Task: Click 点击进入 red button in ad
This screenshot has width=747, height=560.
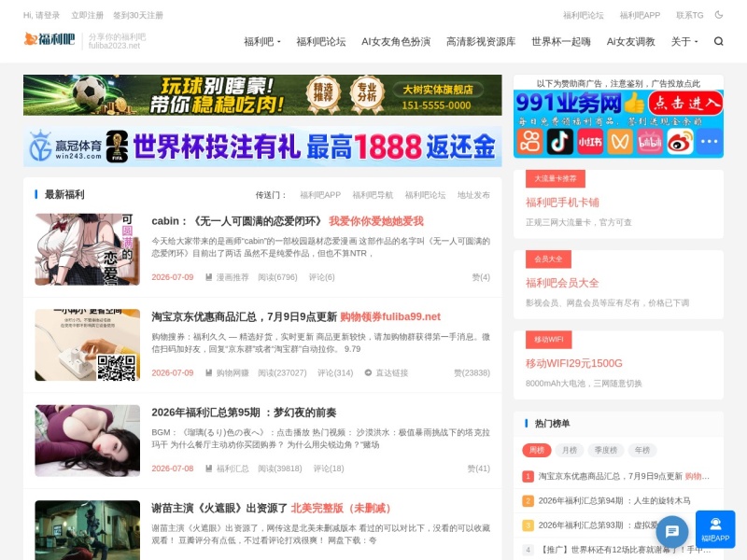Action: click(x=685, y=103)
